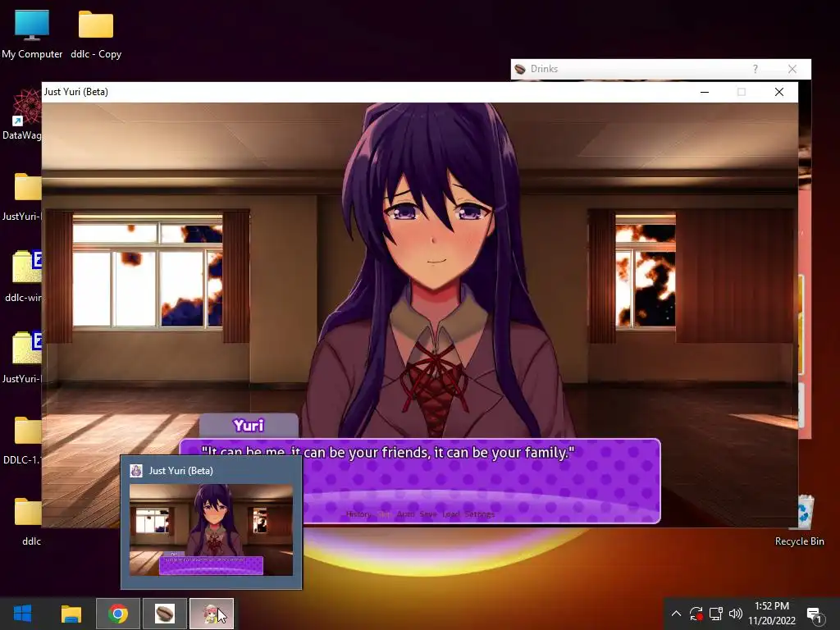Open the notification center

click(x=815, y=614)
